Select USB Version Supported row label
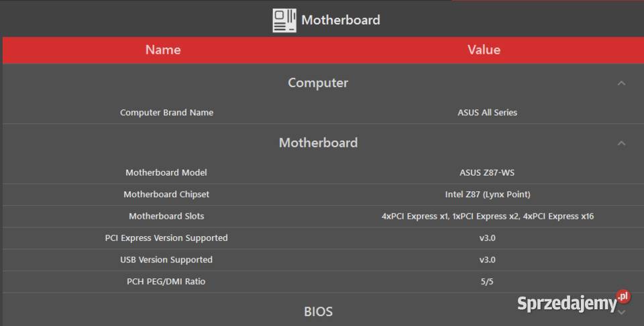This screenshot has width=644, height=326. click(166, 260)
